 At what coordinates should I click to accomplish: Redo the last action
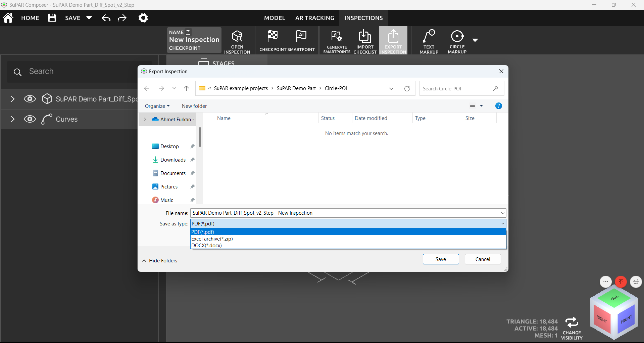click(x=122, y=18)
